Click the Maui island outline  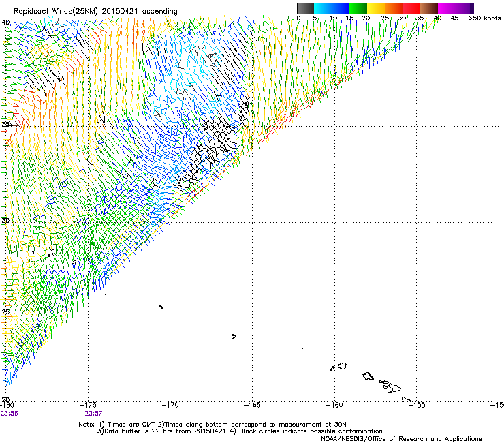[394, 387]
